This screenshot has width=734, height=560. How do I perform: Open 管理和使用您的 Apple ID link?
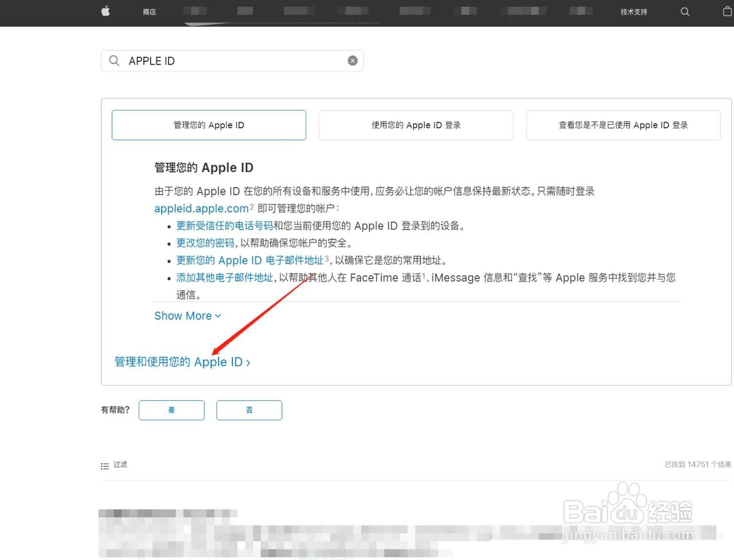click(182, 362)
